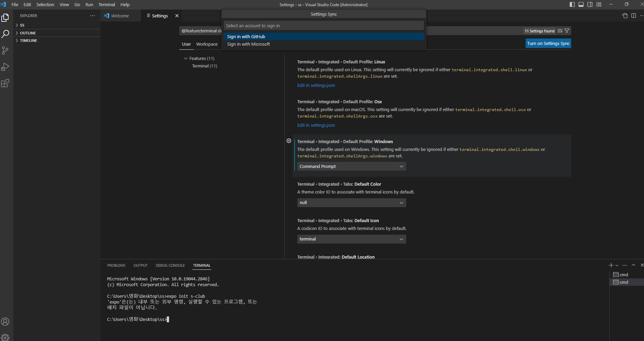Focus the account selection input field

[324, 26]
